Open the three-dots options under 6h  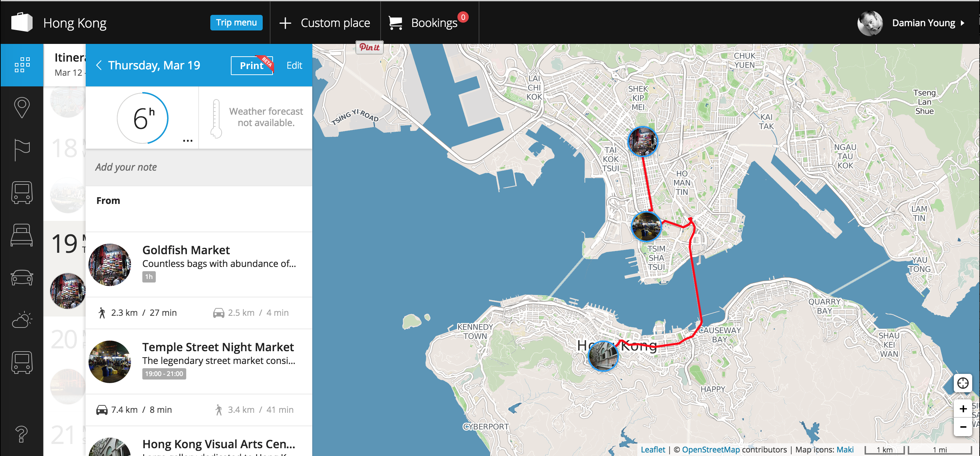tap(188, 141)
